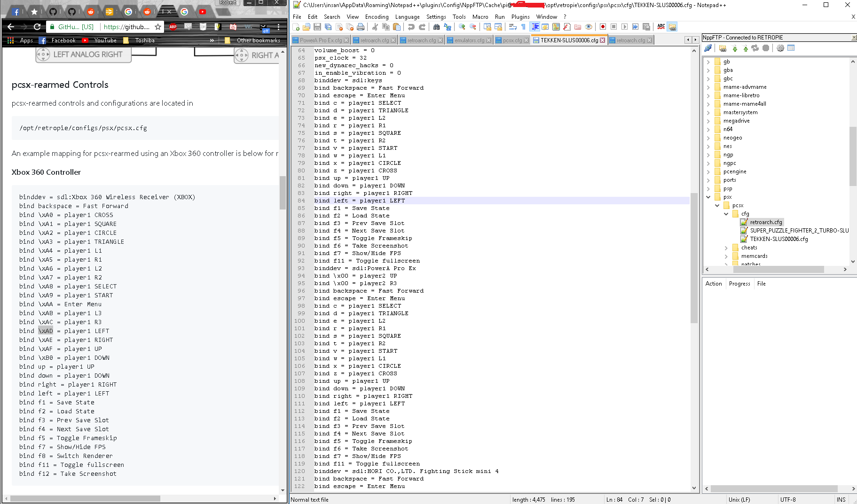Undo the last edit via toolbar
The image size is (857, 504).
411,27
